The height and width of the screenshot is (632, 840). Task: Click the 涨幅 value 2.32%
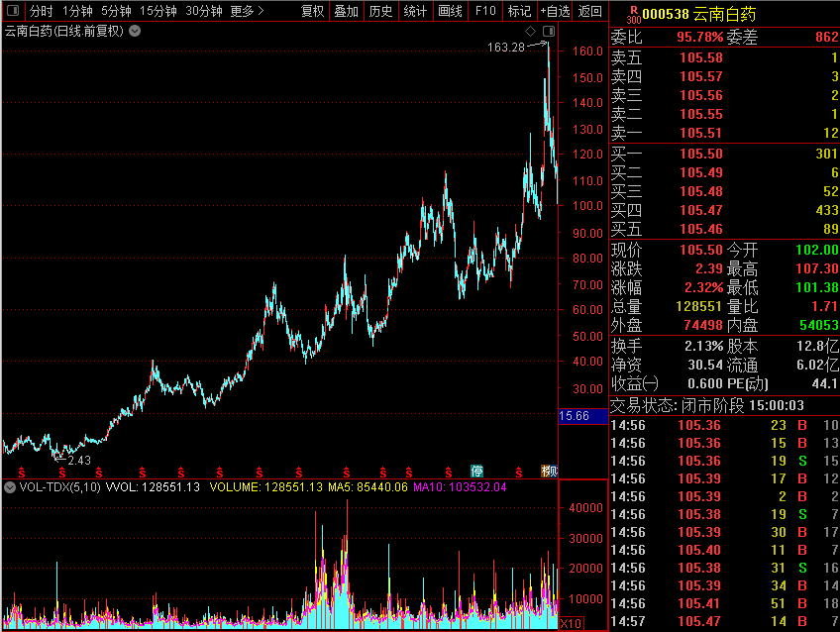(x=703, y=287)
